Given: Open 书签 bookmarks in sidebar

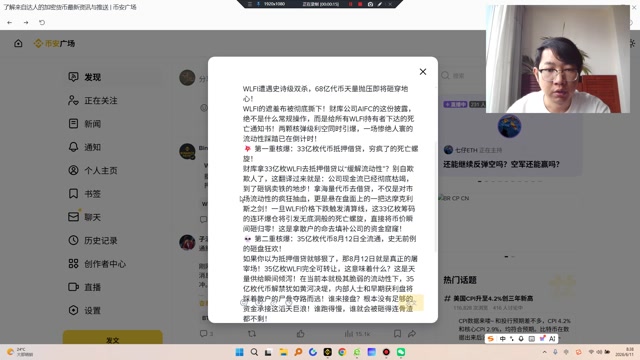Looking at the screenshot, I should pyautogui.click(x=114, y=193).
